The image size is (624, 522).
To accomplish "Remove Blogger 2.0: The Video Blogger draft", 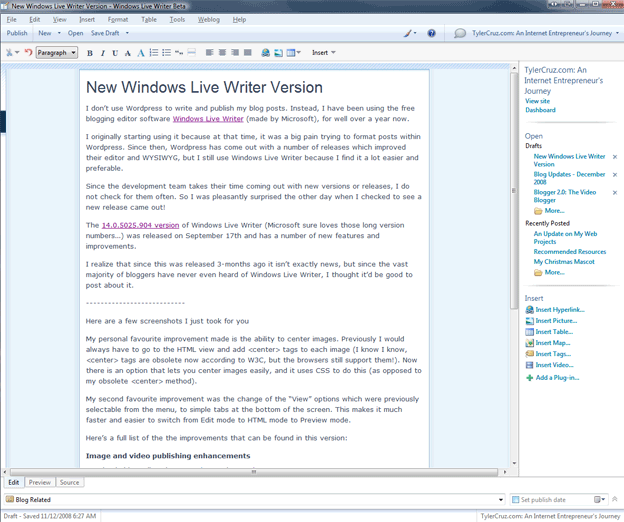I will tap(615, 193).
